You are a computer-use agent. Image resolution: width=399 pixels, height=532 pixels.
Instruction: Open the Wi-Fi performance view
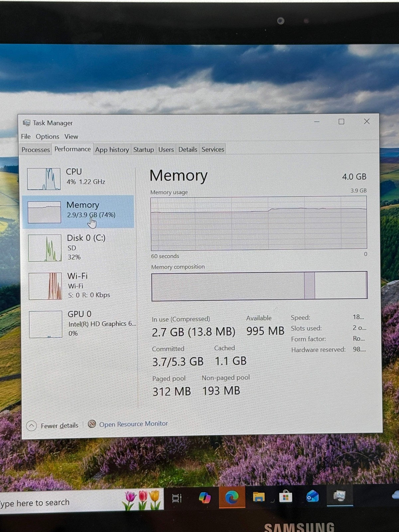pos(79,286)
